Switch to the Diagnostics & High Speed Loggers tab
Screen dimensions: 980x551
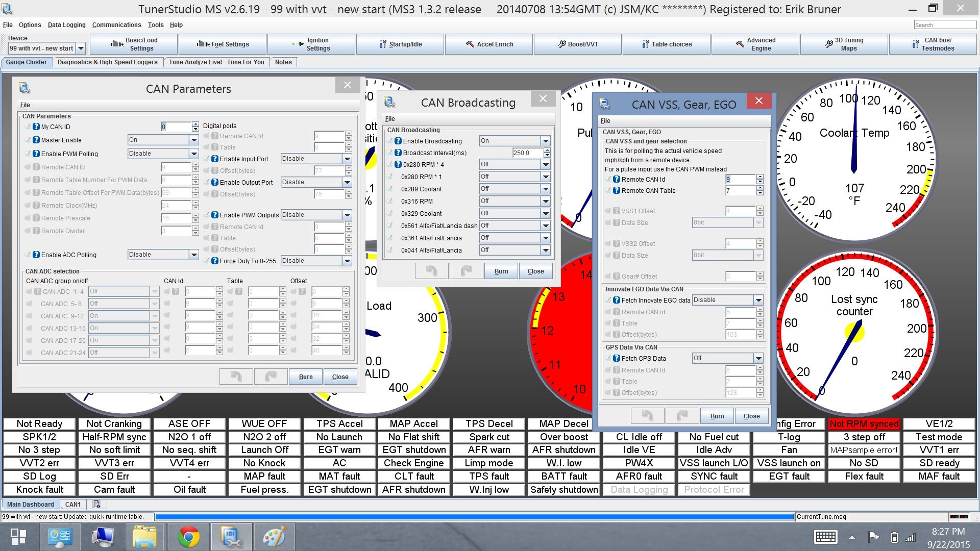point(107,62)
